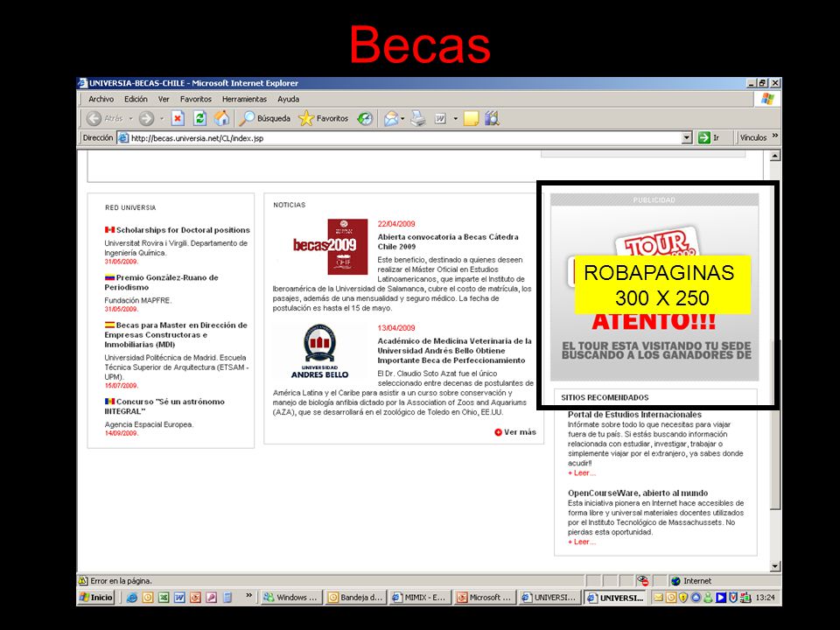Click the blocked privacy eye status icon
Screen dimensions: 840x630
(643, 581)
